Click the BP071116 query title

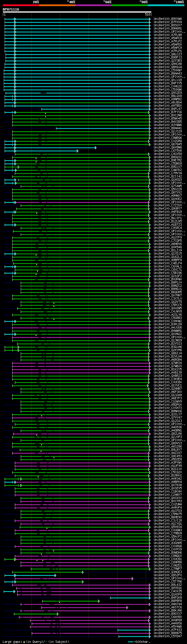tap(11, 9)
